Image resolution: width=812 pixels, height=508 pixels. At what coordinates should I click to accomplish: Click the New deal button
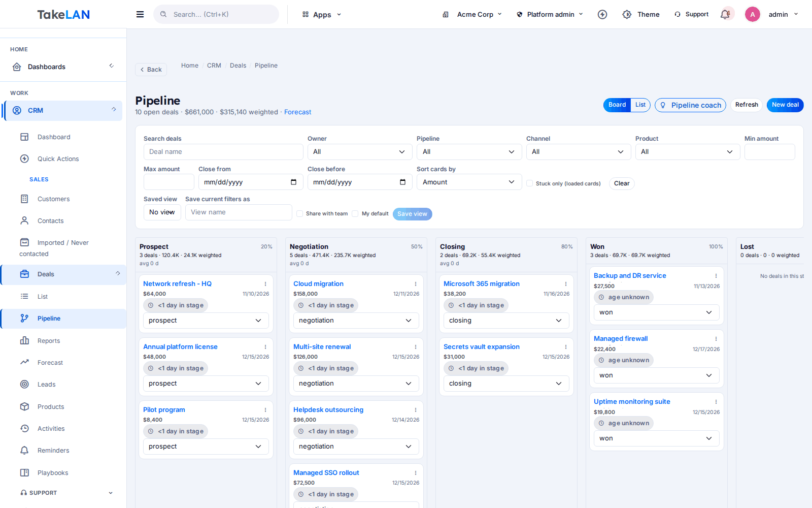[785, 105]
